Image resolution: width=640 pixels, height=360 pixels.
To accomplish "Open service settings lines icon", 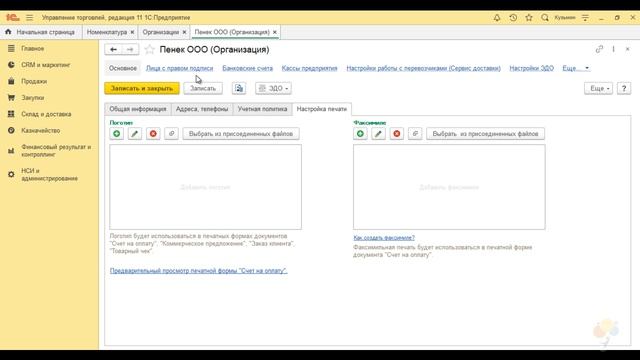I will click(x=585, y=18).
